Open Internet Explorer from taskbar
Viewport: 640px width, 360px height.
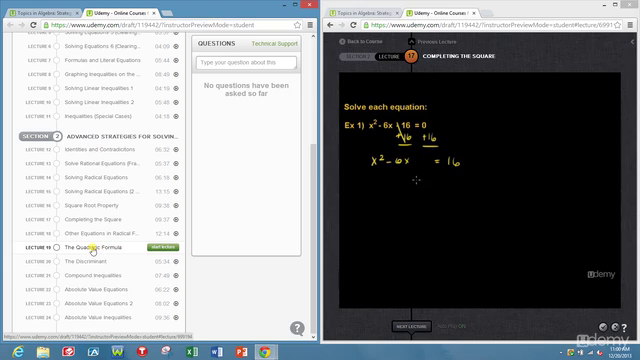(18, 351)
